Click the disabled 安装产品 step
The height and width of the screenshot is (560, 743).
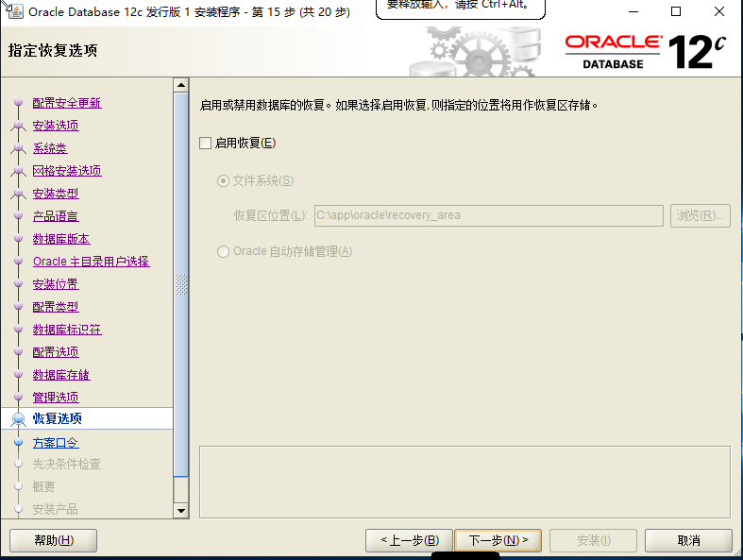pos(55,509)
